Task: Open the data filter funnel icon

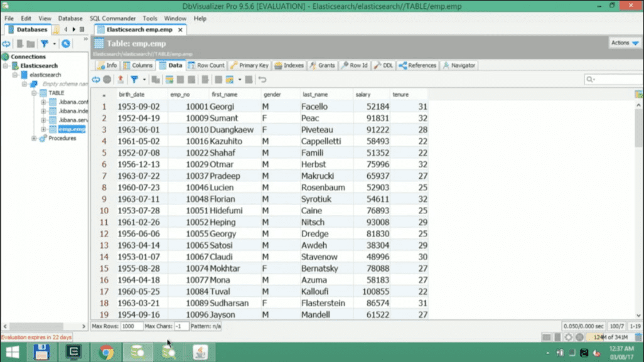Action: click(x=134, y=80)
